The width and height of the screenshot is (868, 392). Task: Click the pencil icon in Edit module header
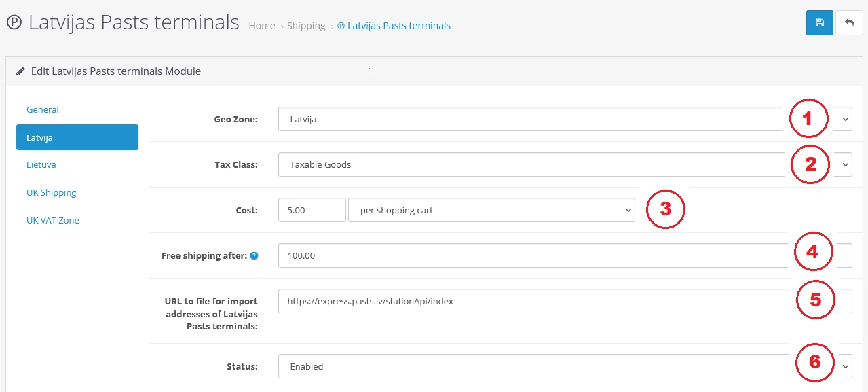point(21,71)
